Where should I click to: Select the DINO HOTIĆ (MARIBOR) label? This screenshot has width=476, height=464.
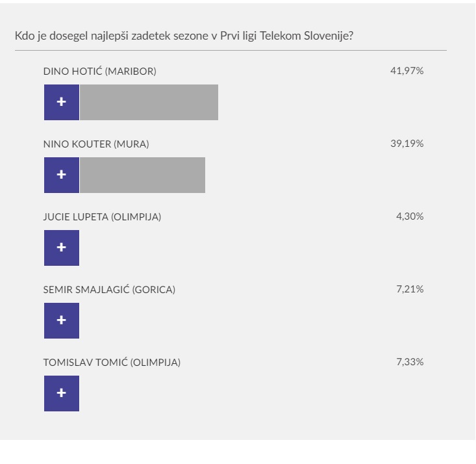pyautogui.click(x=100, y=71)
